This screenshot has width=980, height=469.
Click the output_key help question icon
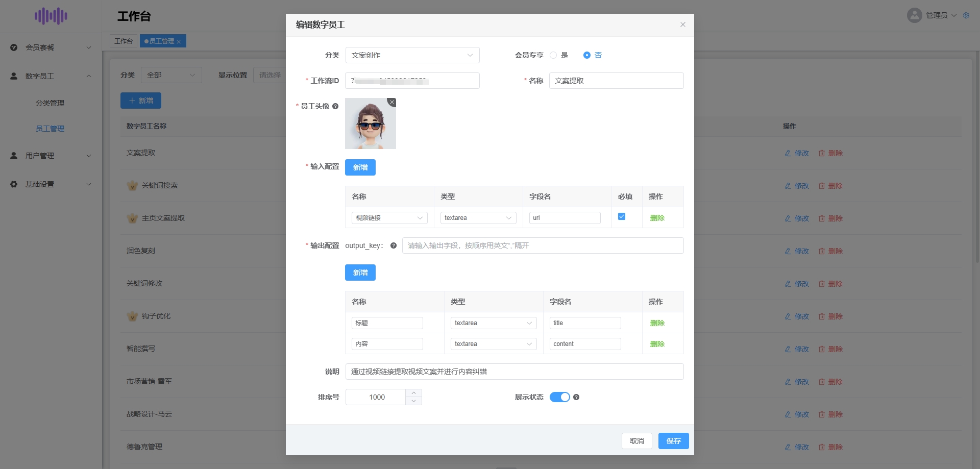coord(394,245)
